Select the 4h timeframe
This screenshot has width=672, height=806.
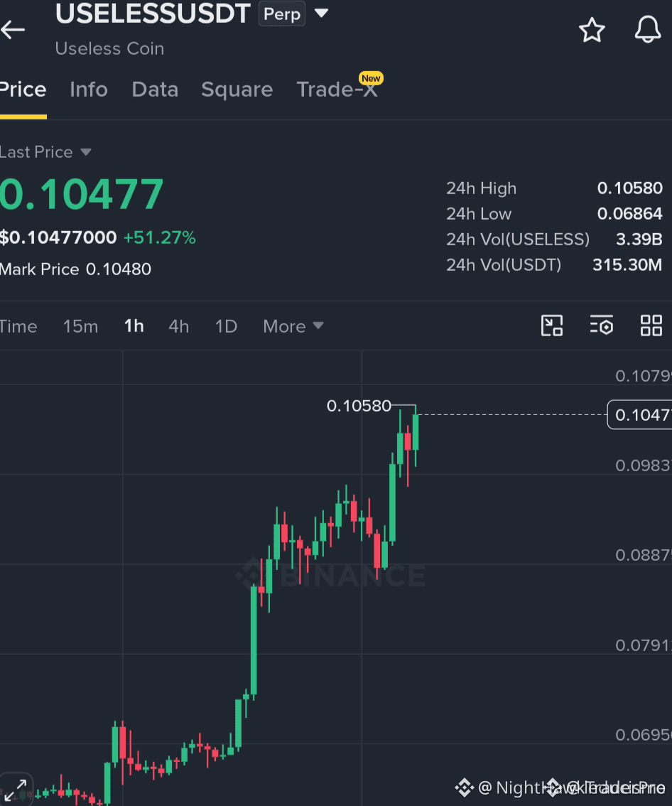click(179, 326)
